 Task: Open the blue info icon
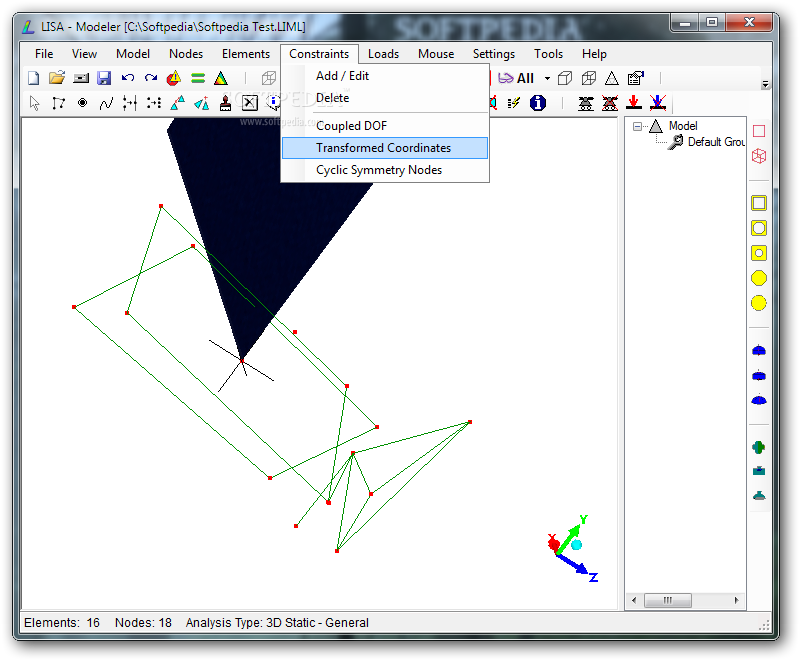tap(538, 103)
